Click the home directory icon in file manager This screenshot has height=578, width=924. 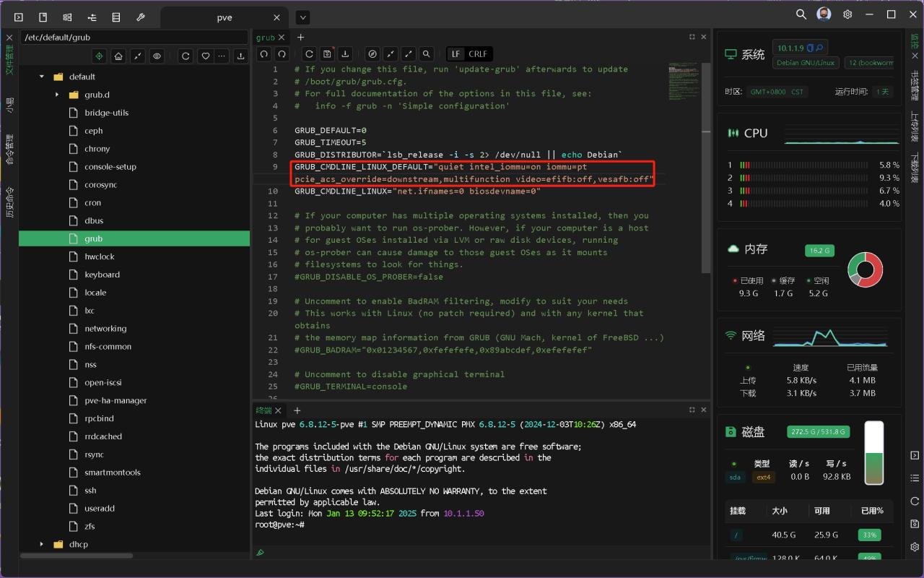click(x=118, y=56)
